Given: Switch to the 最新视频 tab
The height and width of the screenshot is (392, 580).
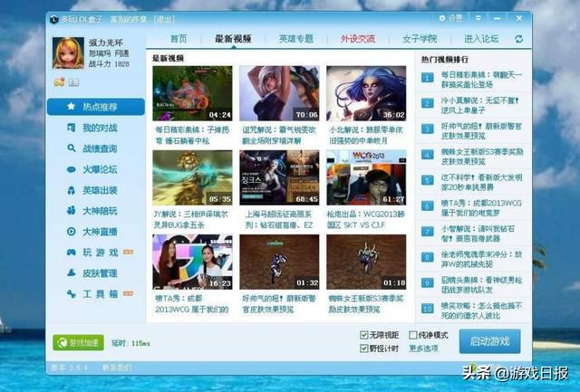Looking at the screenshot, I should pos(234,39).
